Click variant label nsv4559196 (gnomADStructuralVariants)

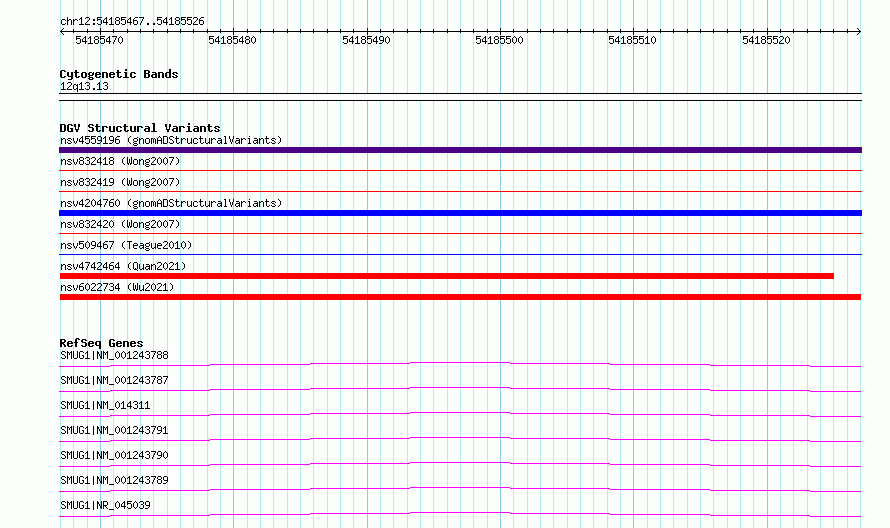(x=171, y=140)
